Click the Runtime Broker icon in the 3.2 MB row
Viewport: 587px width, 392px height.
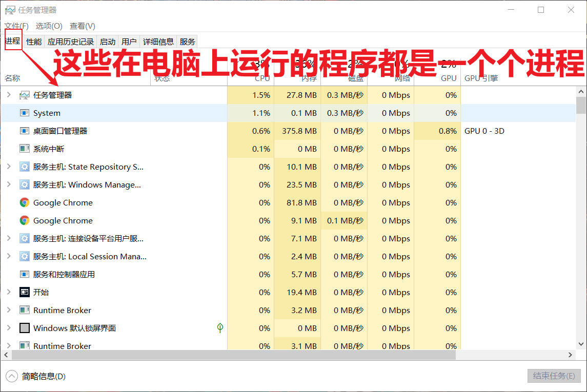(x=24, y=310)
